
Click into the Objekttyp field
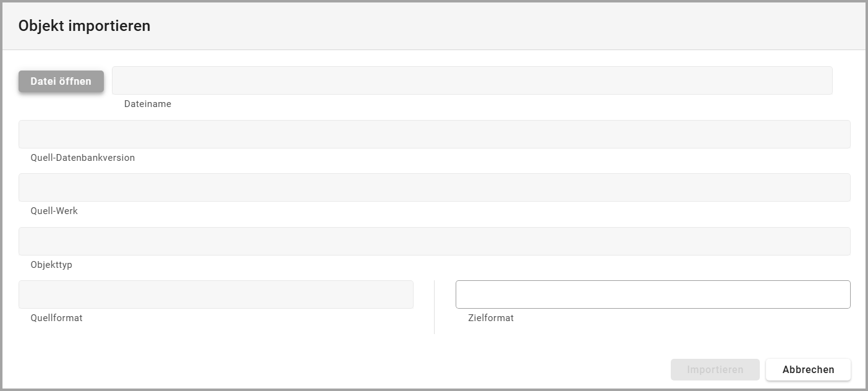click(434, 241)
